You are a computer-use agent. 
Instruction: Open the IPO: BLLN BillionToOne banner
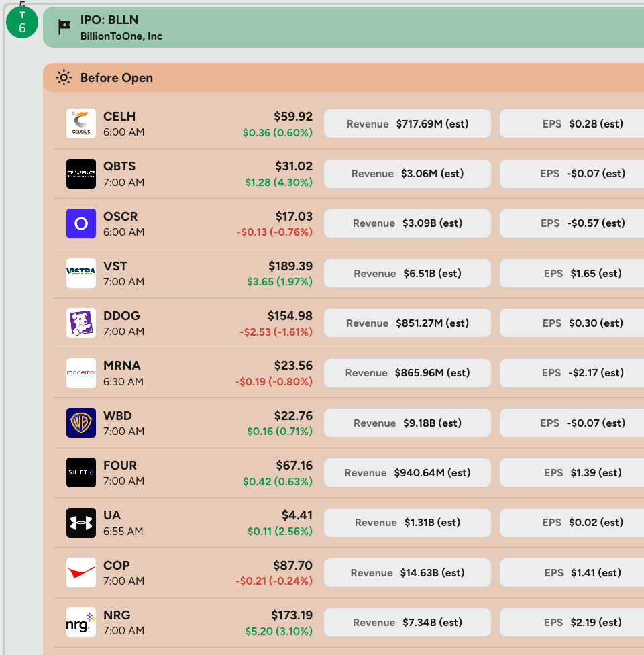[x=343, y=28]
